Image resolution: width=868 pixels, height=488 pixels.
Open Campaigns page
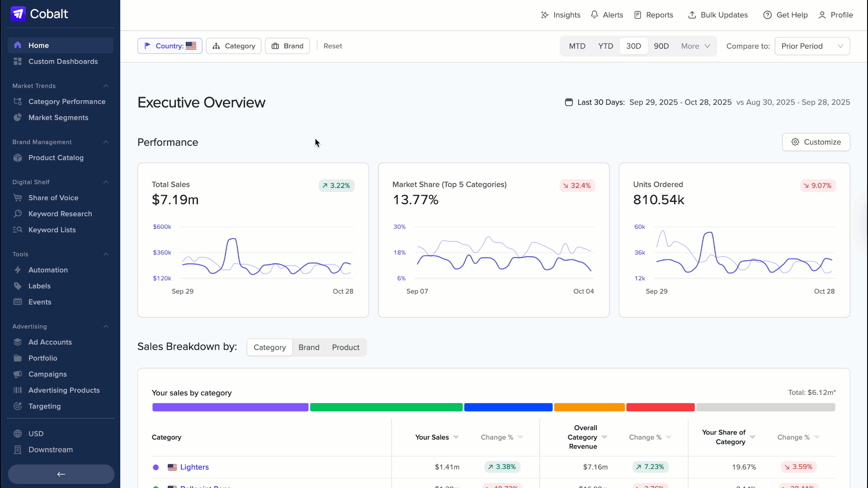click(61, 374)
